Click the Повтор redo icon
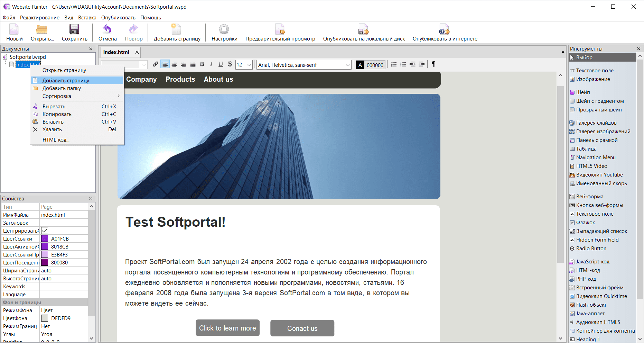This screenshot has height=343, width=644. click(x=133, y=29)
